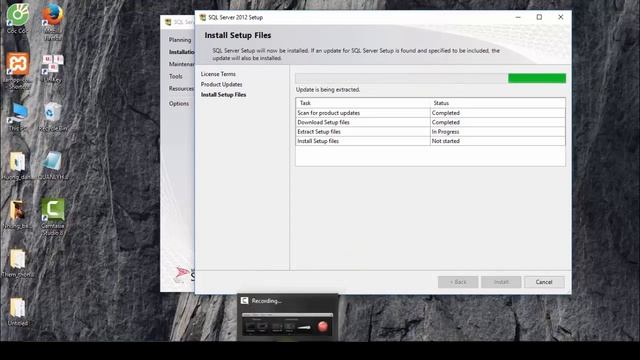This screenshot has height=360, width=640.
Task: Select the 'Scan for product updates' row
Action: click(431, 113)
